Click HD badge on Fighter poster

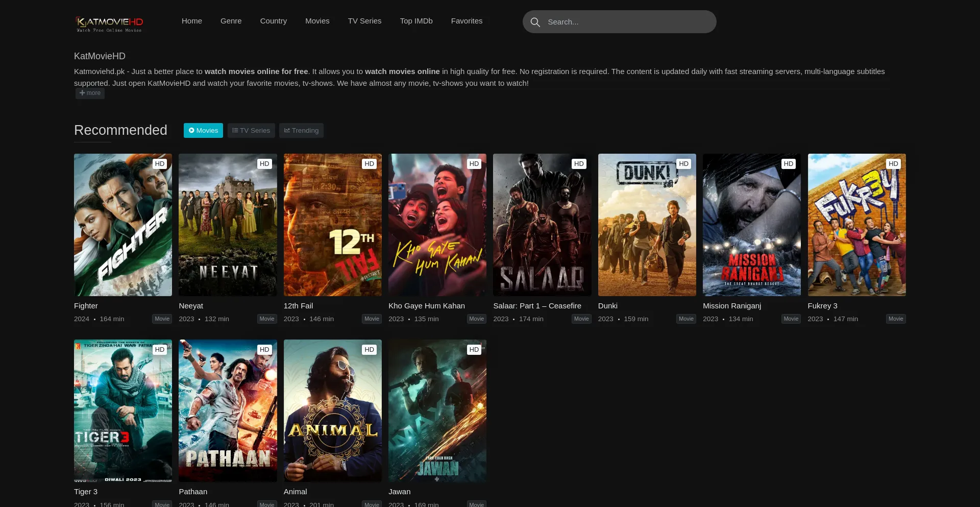160,164
